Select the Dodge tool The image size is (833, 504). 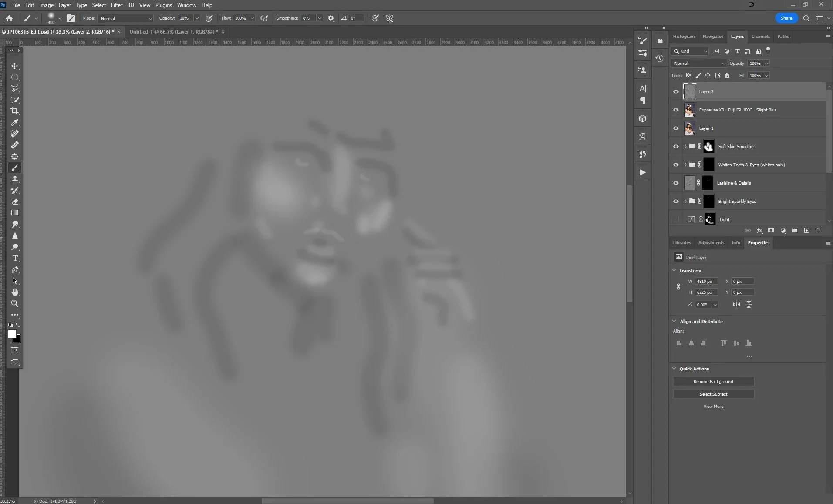pyautogui.click(x=15, y=247)
